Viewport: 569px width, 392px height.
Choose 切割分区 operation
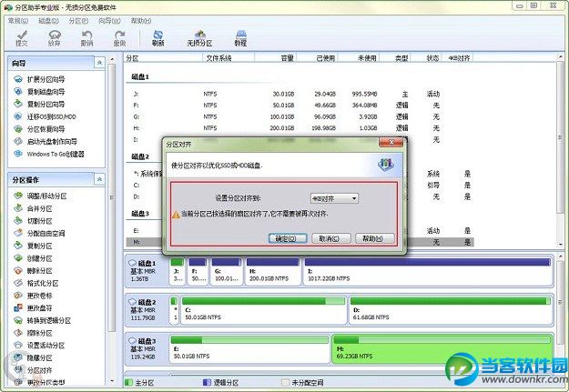tap(33, 221)
